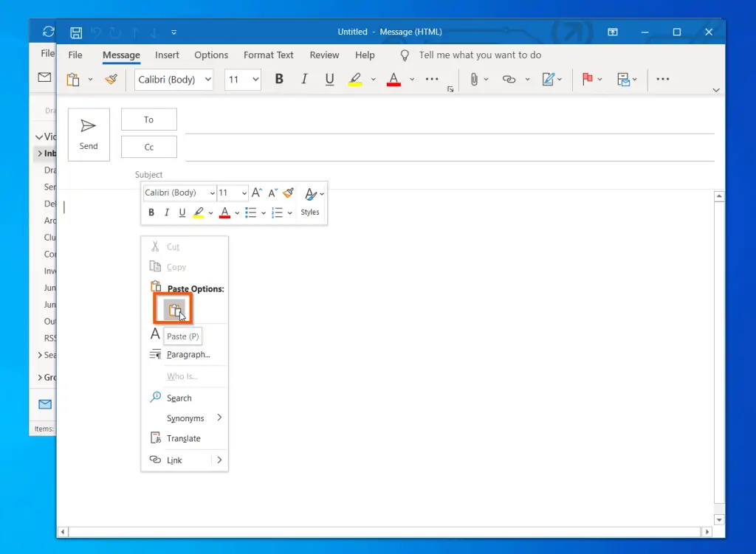Click the Tell me what you want search box
The image size is (756, 554).
(480, 55)
